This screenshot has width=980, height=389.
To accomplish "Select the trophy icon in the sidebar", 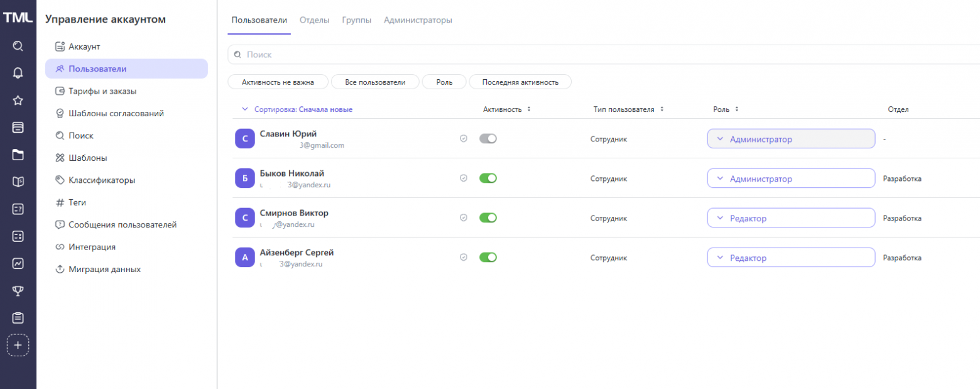I will point(18,290).
